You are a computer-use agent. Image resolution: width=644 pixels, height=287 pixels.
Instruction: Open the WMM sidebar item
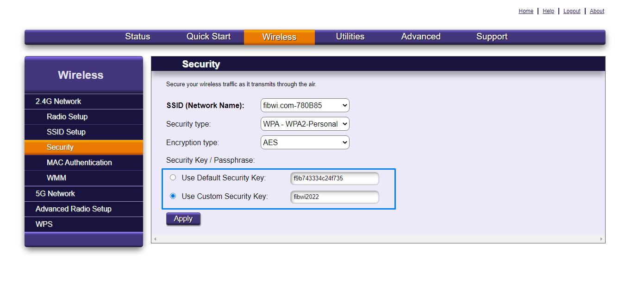[x=84, y=178]
